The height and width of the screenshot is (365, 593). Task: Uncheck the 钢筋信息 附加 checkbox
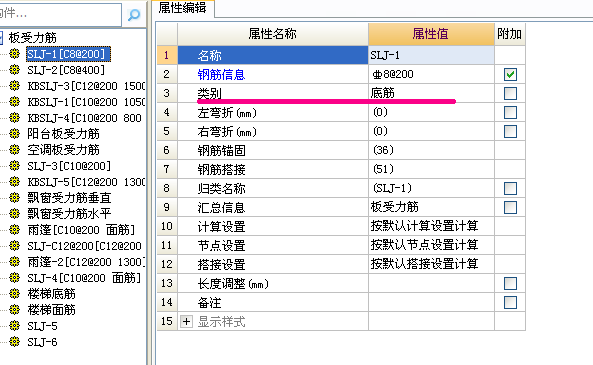pyautogui.click(x=510, y=74)
